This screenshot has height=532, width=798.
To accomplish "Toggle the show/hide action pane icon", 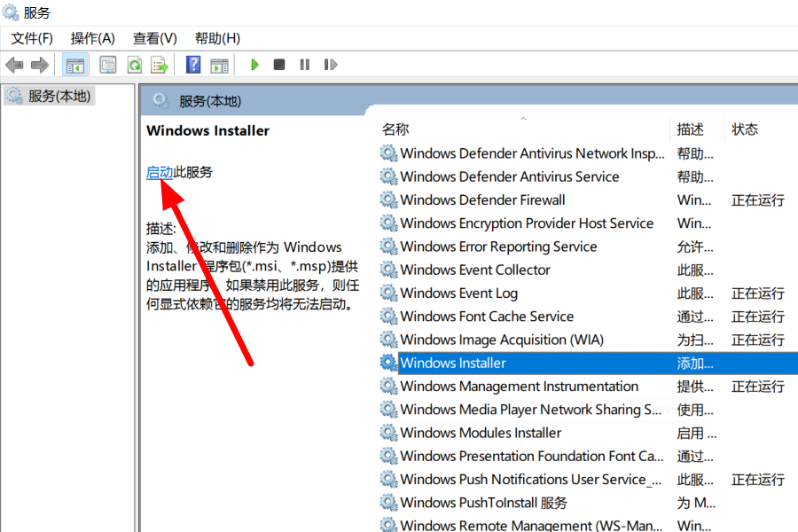I will tap(219, 65).
